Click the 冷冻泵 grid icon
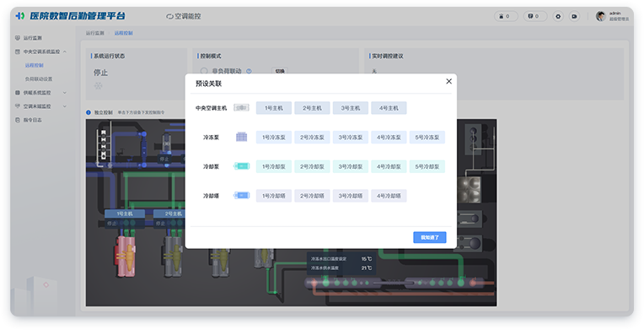The width and height of the screenshot is (644, 330). [x=241, y=137]
